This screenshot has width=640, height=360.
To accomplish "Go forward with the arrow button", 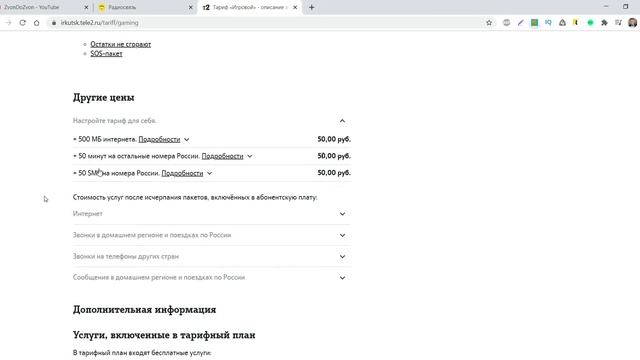I will coord(8,23).
